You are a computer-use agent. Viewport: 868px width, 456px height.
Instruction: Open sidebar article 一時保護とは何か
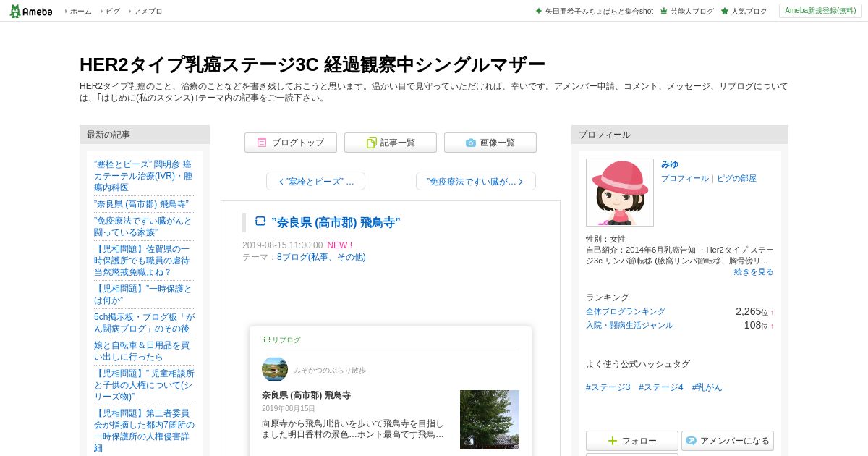coord(143,295)
